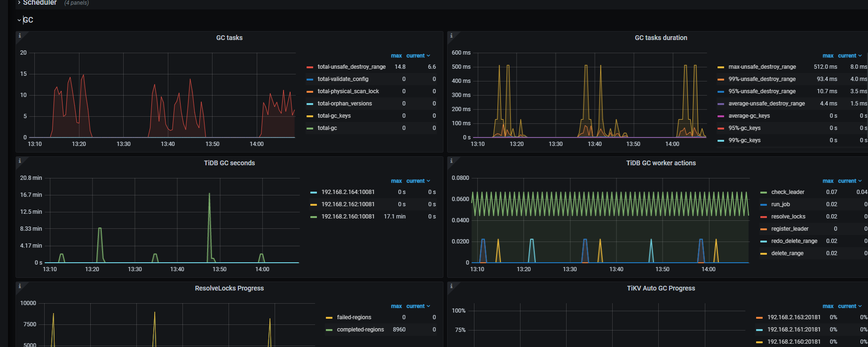The height and width of the screenshot is (347, 868).
Task: Click info icon on GC tasks panel
Action: coord(20,36)
